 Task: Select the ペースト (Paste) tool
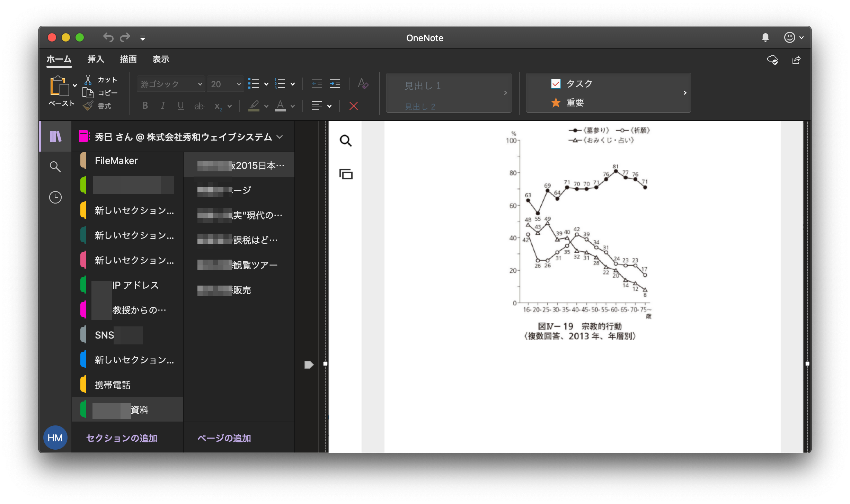tap(61, 91)
